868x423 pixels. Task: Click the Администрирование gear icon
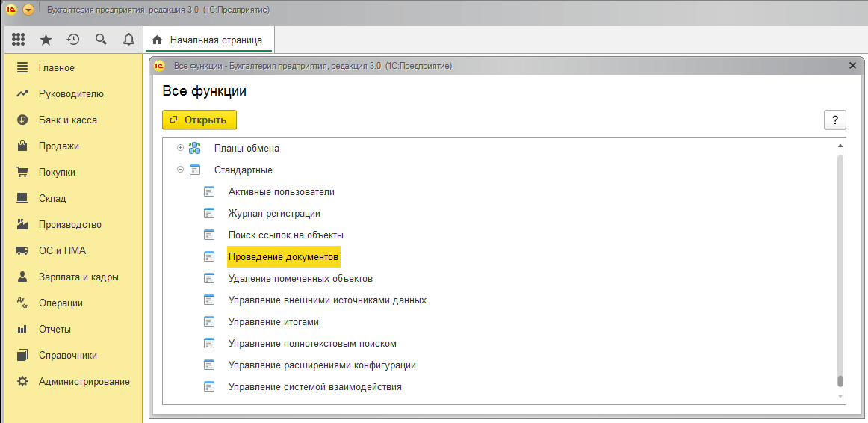(x=22, y=381)
